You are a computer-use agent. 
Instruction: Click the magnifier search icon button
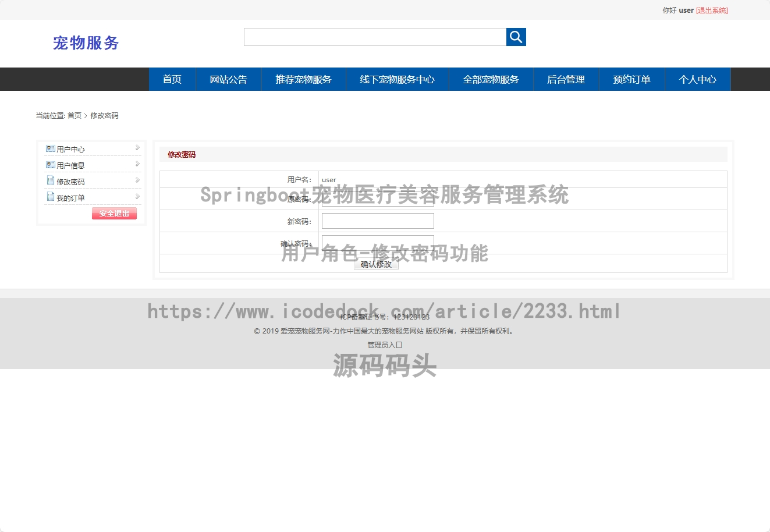tap(516, 37)
